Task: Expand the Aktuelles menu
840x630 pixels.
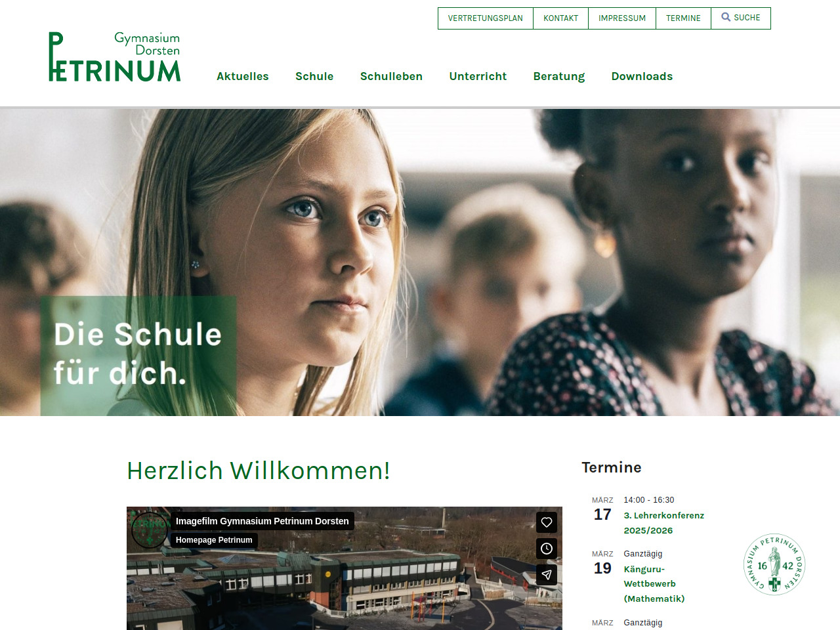Action: point(243,76)
